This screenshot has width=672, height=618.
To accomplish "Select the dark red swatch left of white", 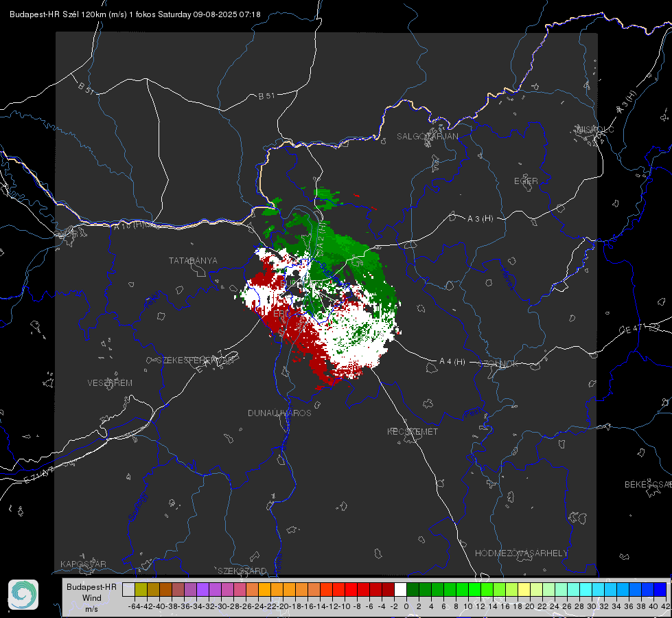I will coord(388,589).
